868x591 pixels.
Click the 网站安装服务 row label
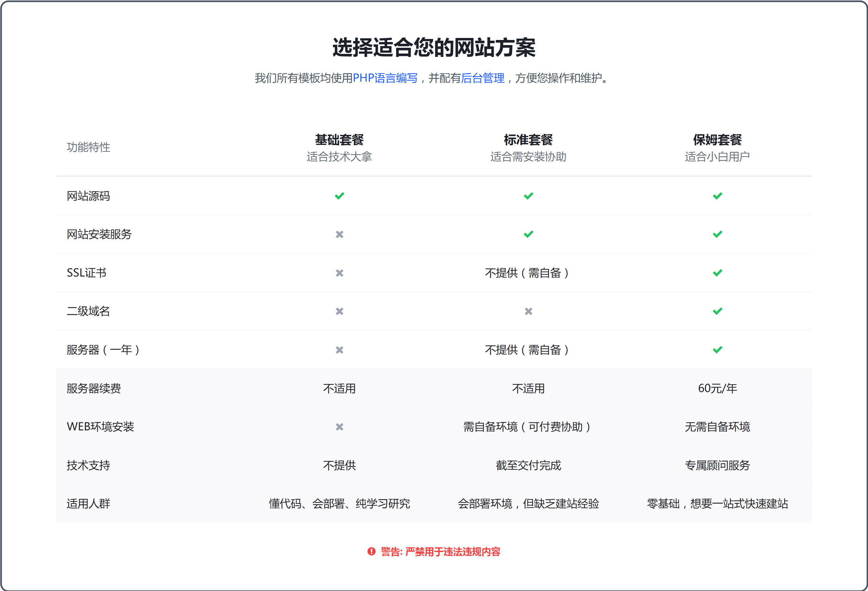pyautogui.click(x=99, y=234)
